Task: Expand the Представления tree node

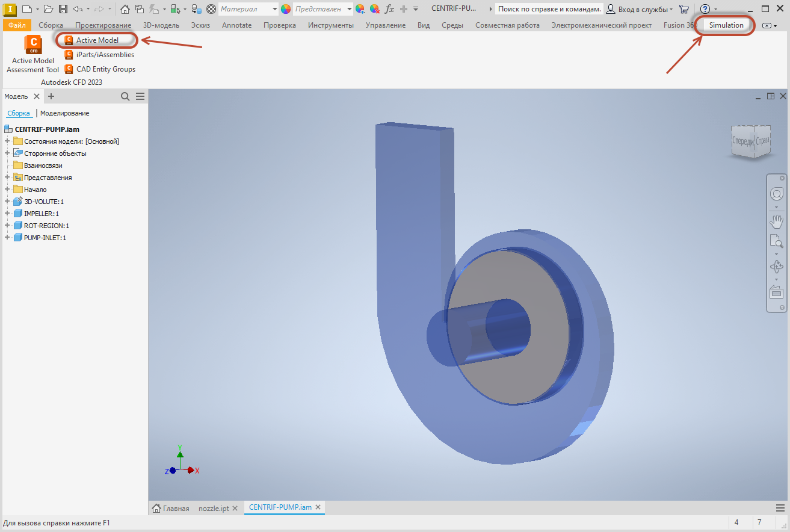Action: [7, 178]
